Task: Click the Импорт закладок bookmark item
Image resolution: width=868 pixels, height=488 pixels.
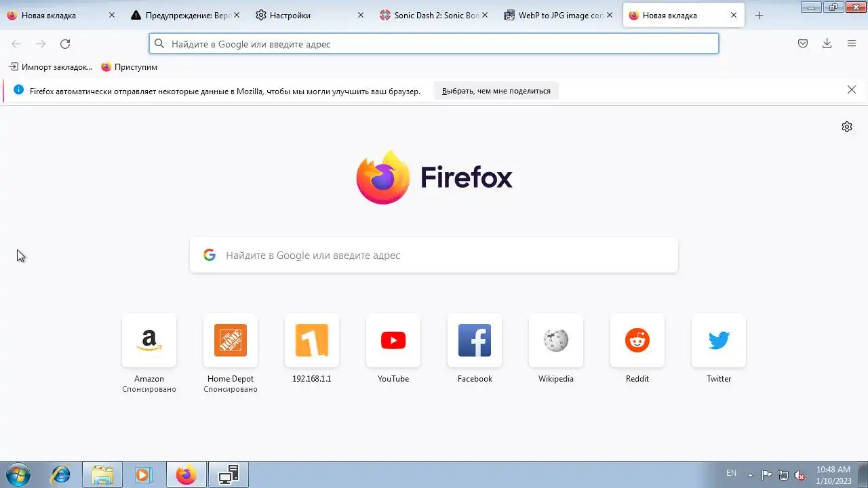Action: (x=51, y=67)
